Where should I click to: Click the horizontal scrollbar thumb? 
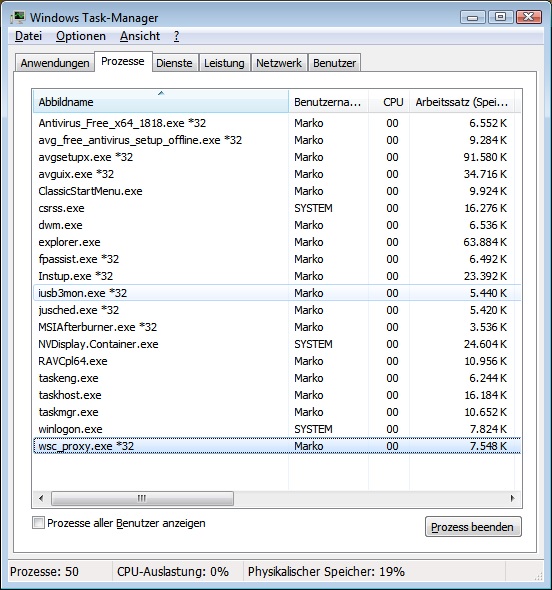[x=142, y=499]
